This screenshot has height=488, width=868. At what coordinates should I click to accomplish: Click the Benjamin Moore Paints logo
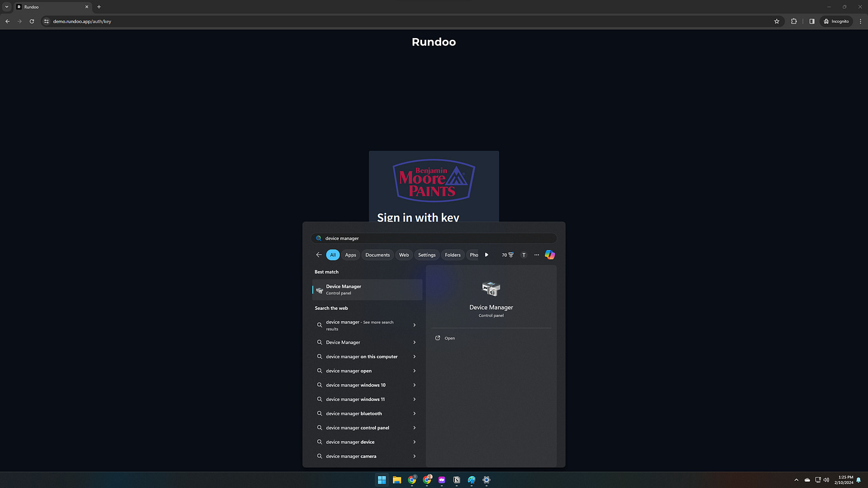pos(434,181)
